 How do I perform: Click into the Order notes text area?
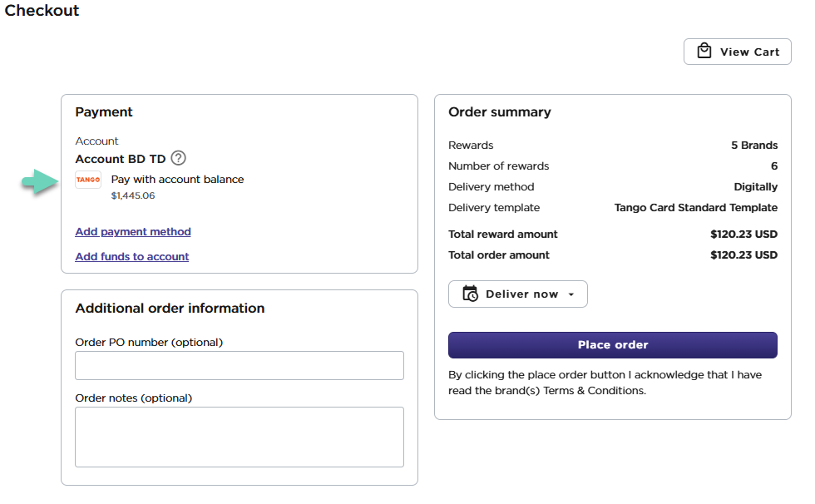pos(240,437)
